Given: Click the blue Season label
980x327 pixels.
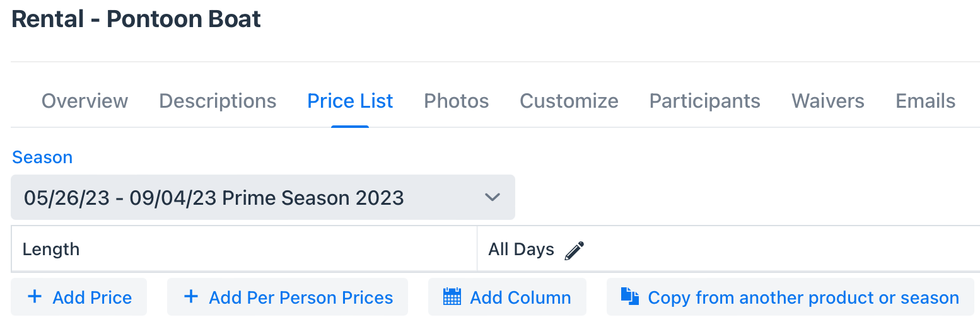Looking at the screenshot, I should [42, 157].
